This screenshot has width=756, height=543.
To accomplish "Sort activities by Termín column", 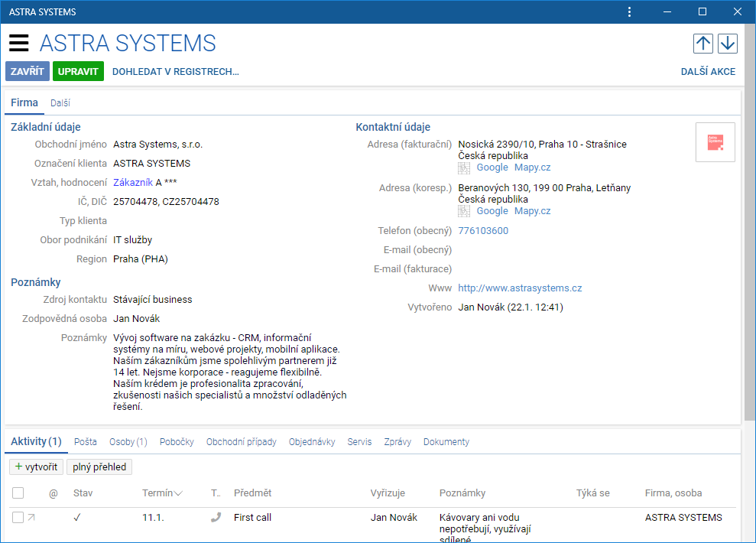I will pos(161,493).
